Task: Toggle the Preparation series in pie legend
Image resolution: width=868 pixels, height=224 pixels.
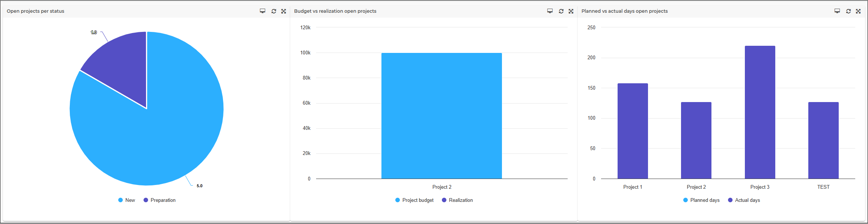Action: point(160,200)
